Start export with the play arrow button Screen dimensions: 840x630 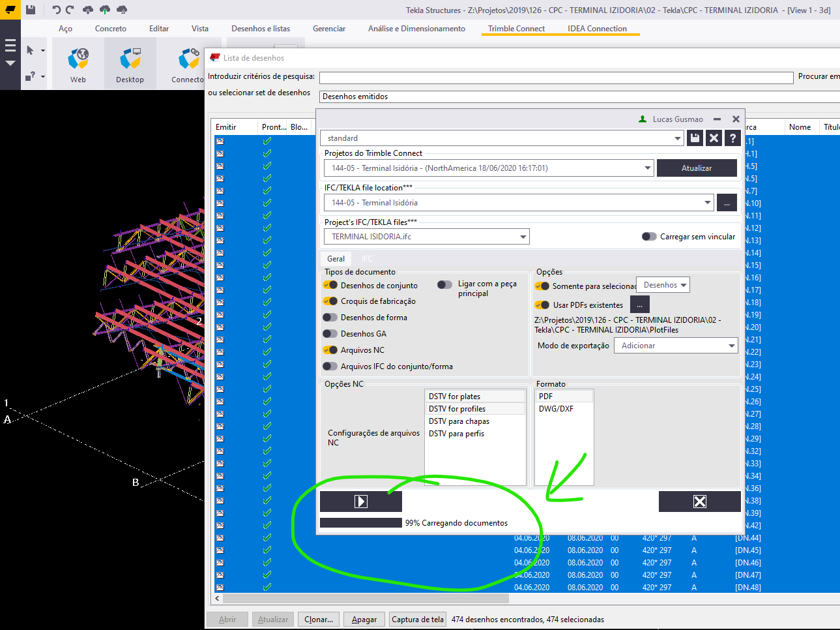(360, 501)
